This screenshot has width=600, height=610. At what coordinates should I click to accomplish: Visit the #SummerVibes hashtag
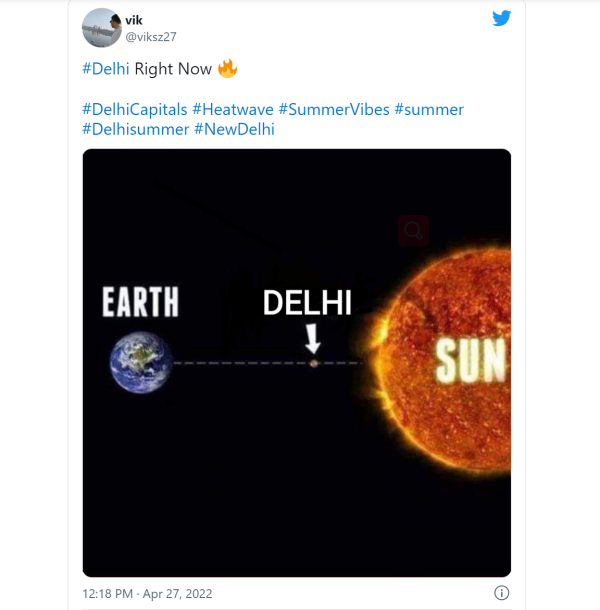pyautogui.click(x=333, y=109)
